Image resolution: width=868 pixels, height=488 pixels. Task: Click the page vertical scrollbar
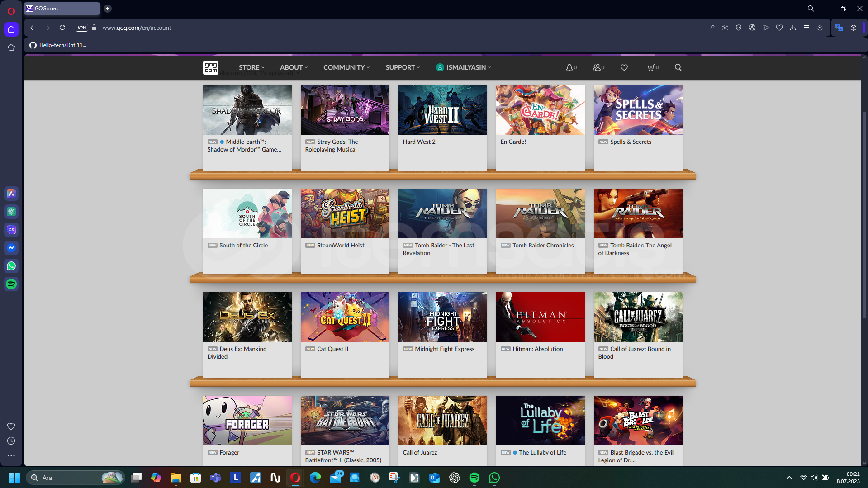point(864,215)
